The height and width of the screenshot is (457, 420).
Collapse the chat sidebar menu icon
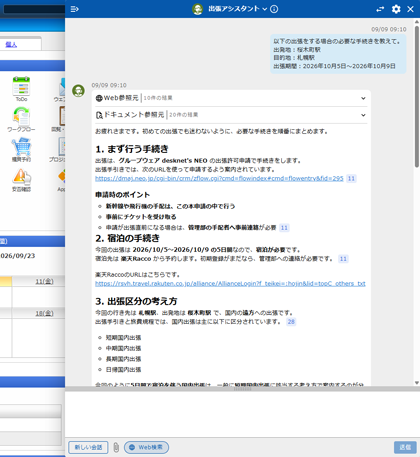pyautogui.click(x=75, y=9)
